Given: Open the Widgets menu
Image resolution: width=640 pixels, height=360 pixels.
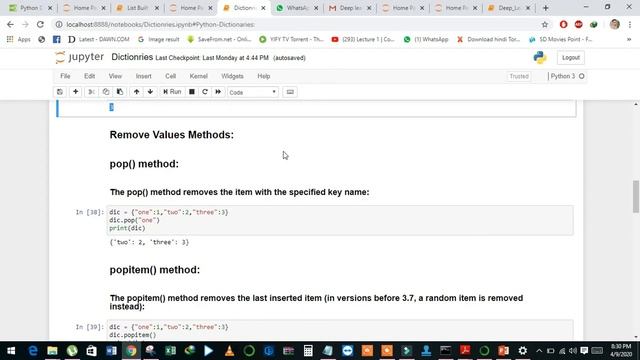Looking at the screenshot, I should [232, 76].
